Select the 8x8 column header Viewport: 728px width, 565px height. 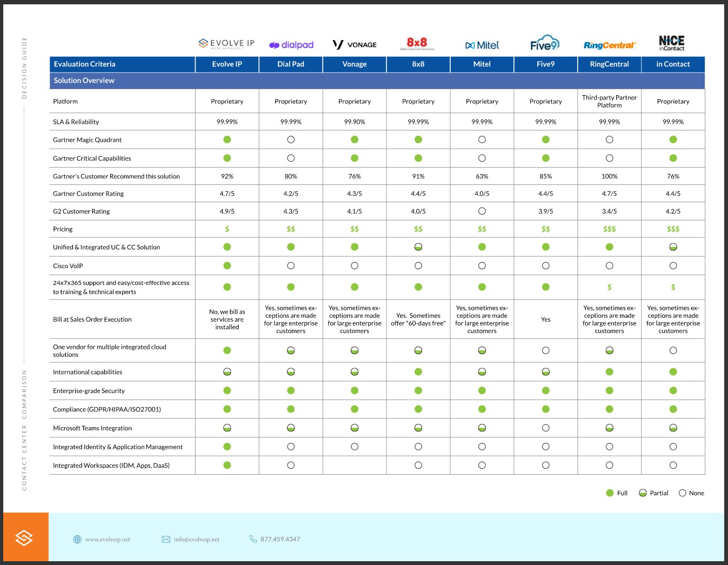point(418,64)
